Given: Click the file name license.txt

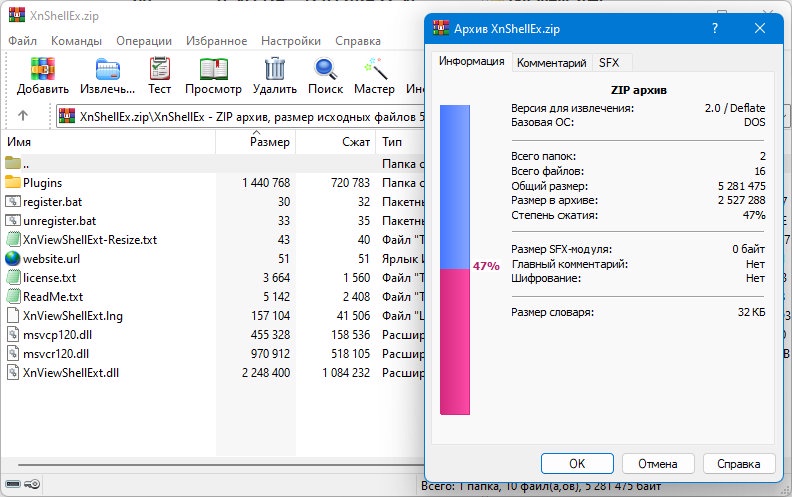Looking at the screenshot, I should coord(50,277).
